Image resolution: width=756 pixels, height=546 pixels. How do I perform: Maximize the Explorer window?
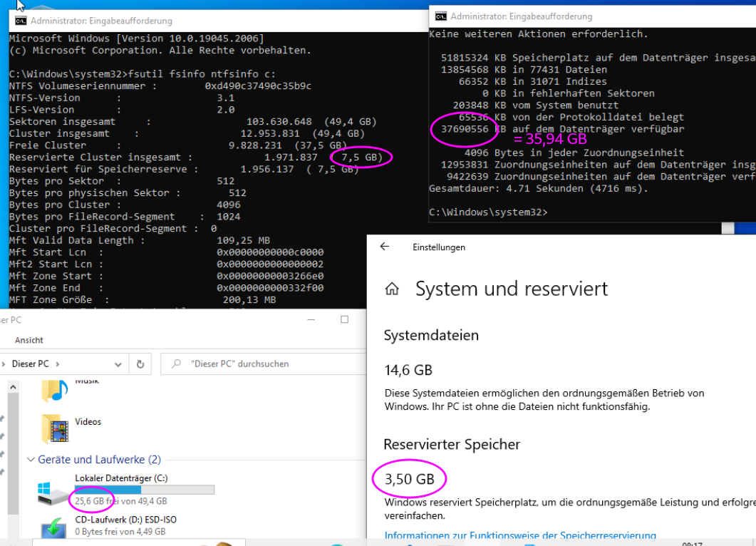coord(343,319)
